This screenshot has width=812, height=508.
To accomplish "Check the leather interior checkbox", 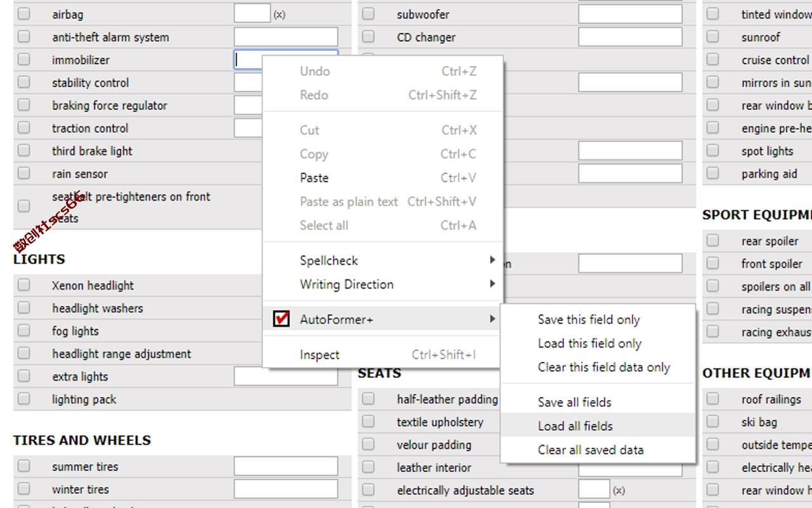I will click(x=368, y=467).
